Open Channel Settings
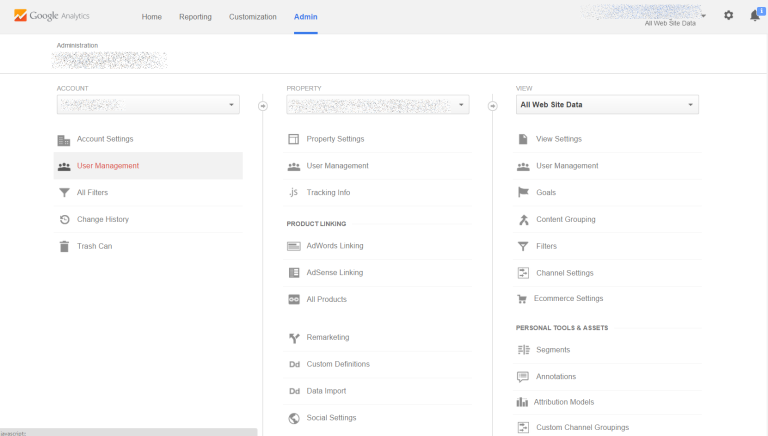The image size is (768, 436). point(565,273)
